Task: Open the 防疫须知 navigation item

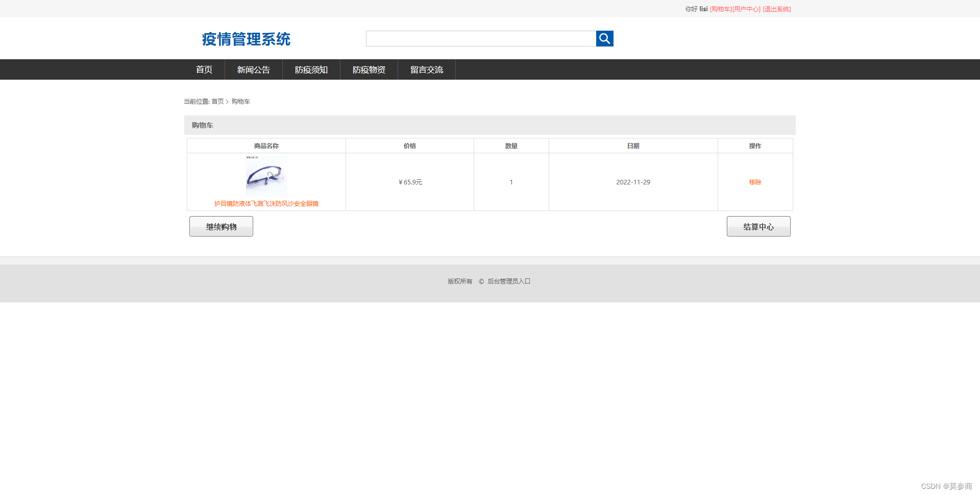Action: 311,69
